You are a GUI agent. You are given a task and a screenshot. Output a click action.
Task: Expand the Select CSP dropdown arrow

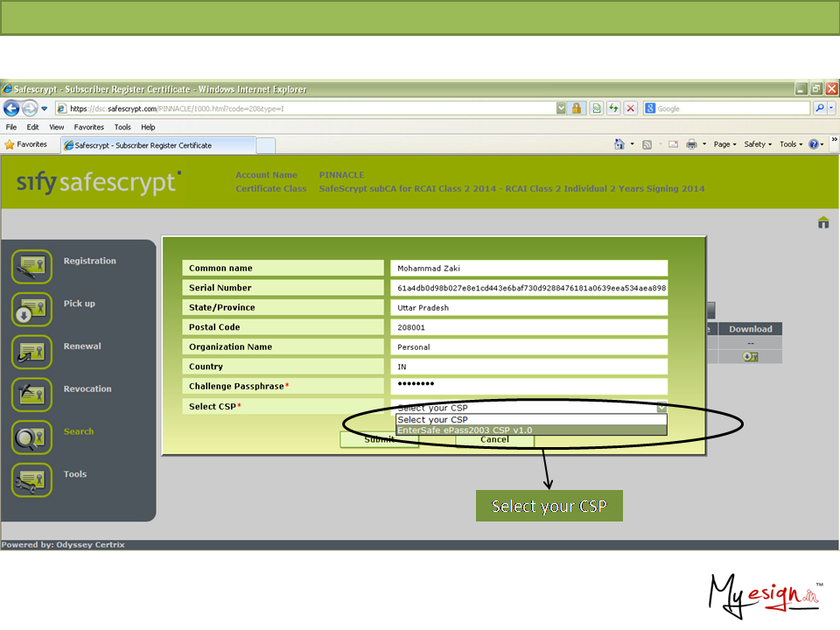click(661, 408)
